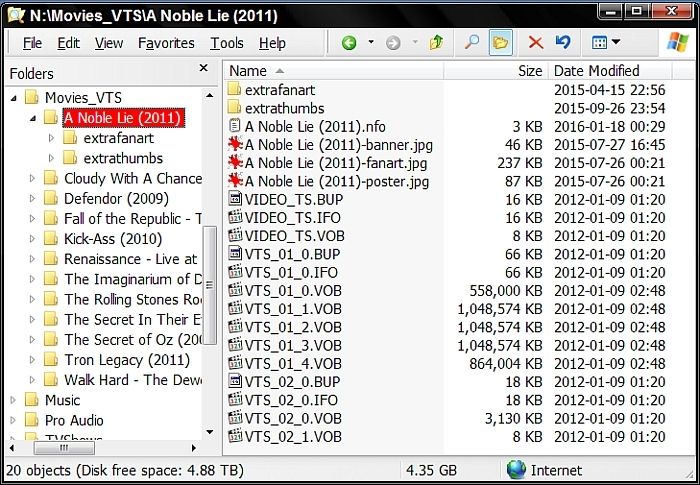Click the blue Undo arrow icon
700x485 pixels.
point(562,42)
